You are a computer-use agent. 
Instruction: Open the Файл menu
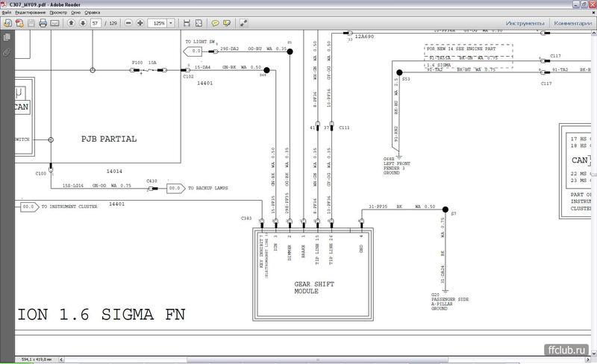(7, 13)
